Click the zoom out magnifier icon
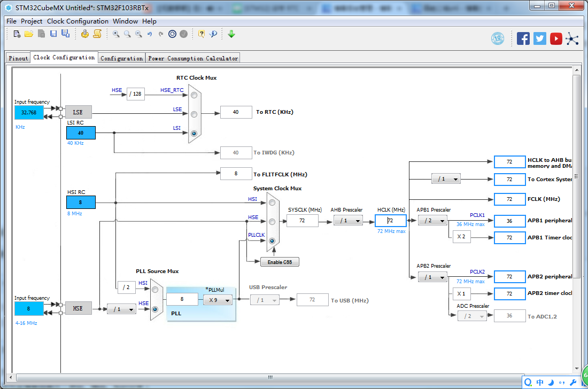The height and width of the screenshot is (389, 588). pos(139,34)
